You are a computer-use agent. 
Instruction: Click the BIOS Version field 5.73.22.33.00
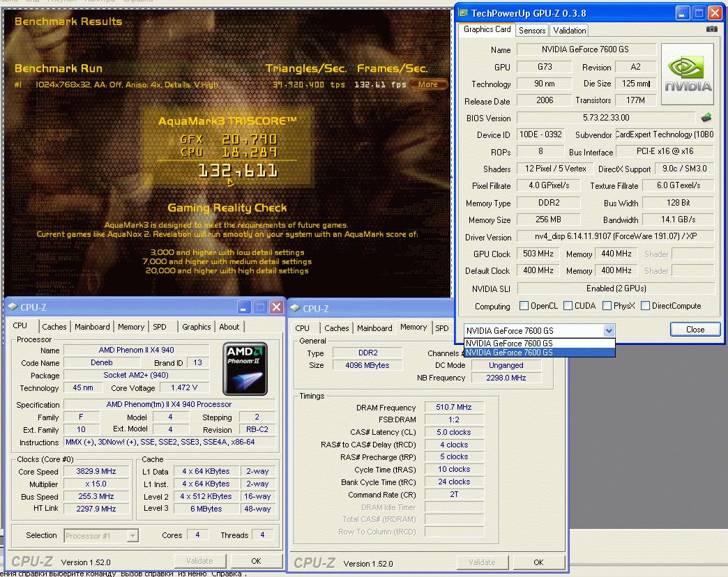coord(606,118)
